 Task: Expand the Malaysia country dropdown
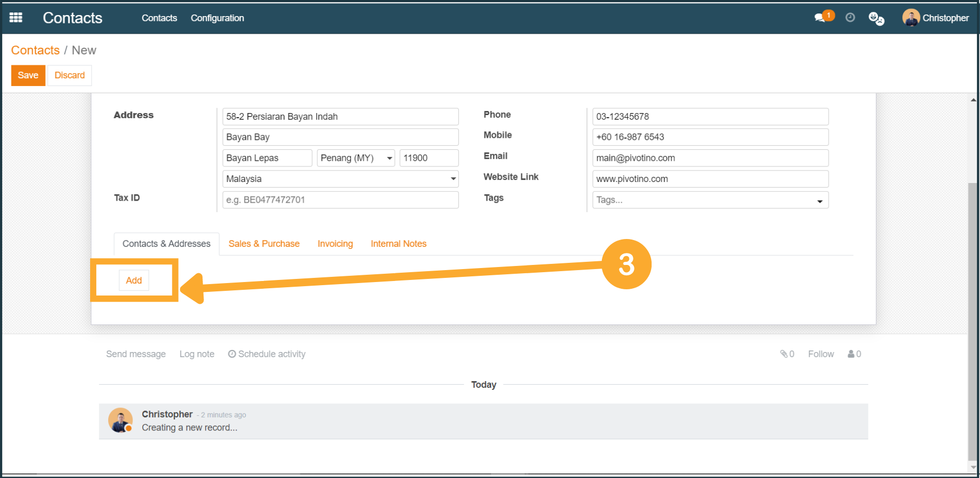point(453,179)
